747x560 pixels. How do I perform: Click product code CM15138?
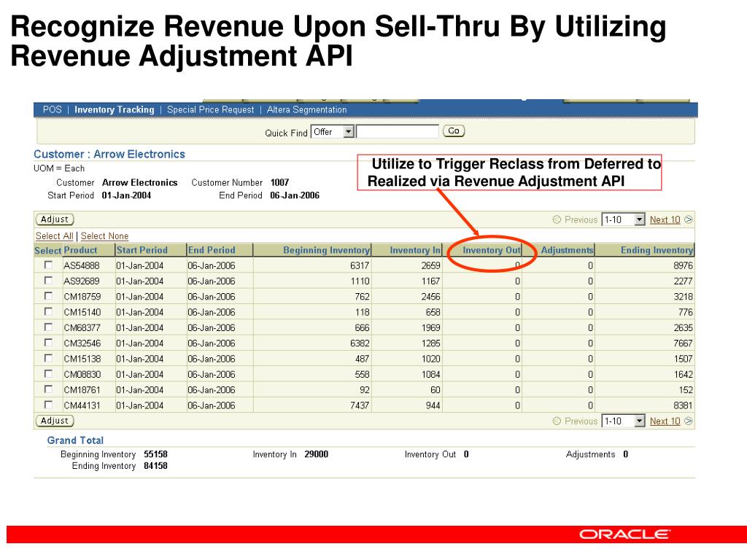click(82, 359)
